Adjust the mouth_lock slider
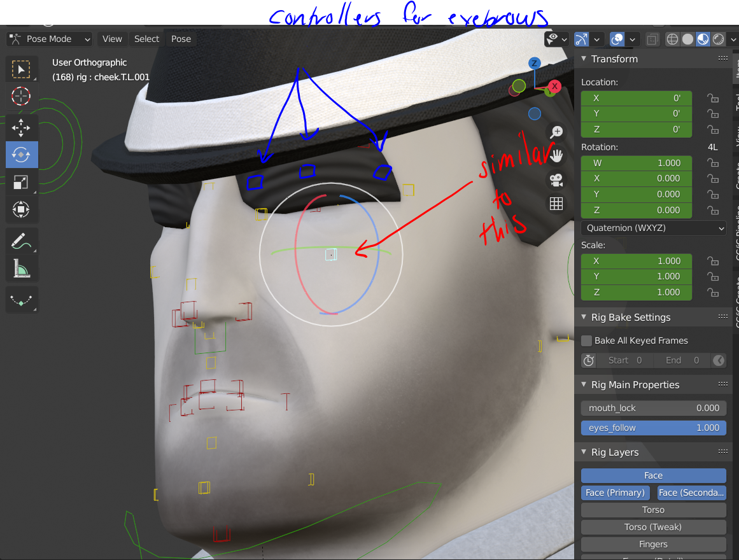 pyautogui.click(x=653, y=408)
